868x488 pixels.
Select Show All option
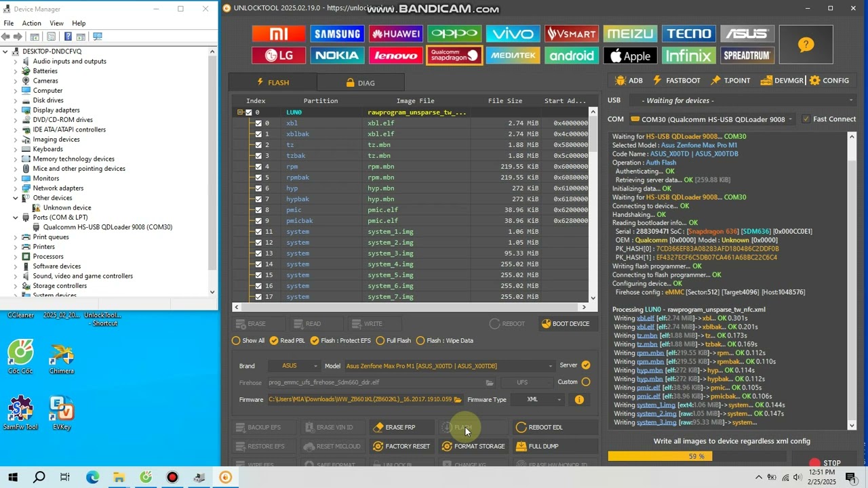pyautogui.click(x=248, y=341)
